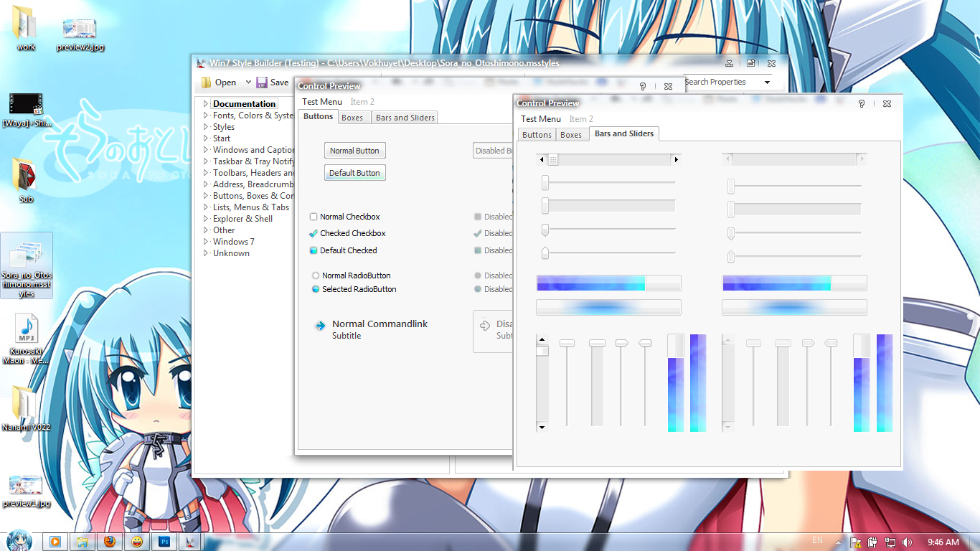Select the preview1.jpg desktop icon
Image resolution: width=980 pixels, height=551 pixels.
(26, 491)
